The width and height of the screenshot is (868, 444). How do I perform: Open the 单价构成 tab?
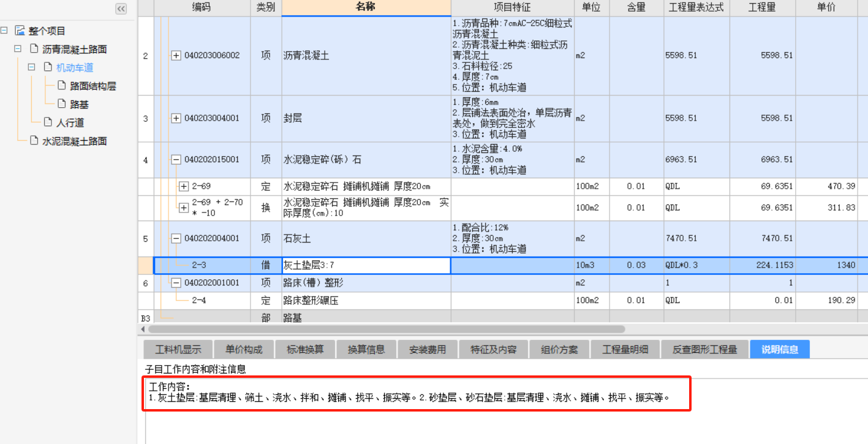click(x=244, y=350)
